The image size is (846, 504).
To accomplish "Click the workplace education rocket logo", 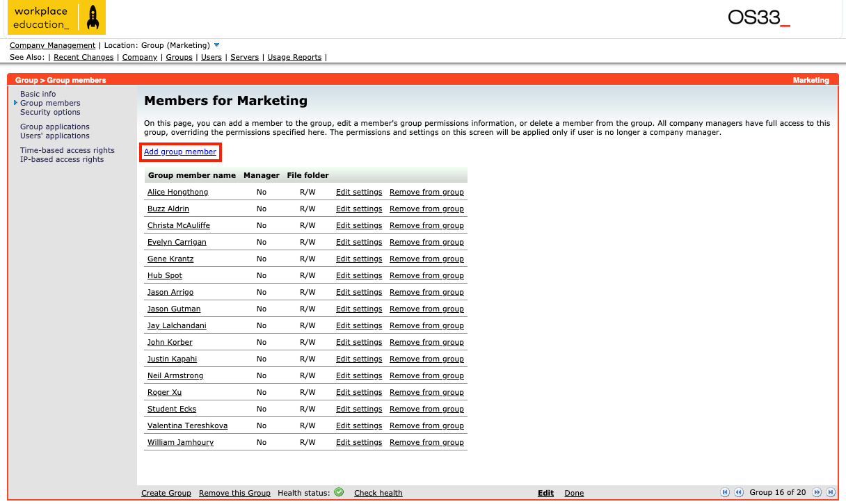I will 56,18.
